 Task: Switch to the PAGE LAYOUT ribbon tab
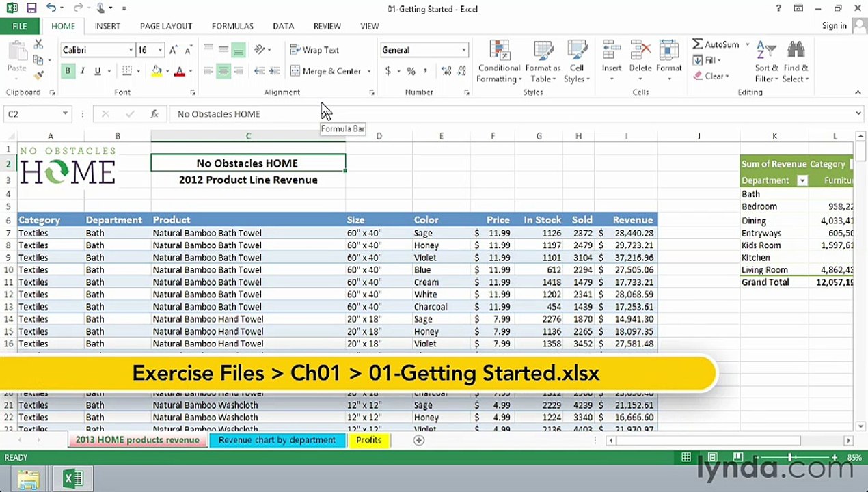[165, 26]
